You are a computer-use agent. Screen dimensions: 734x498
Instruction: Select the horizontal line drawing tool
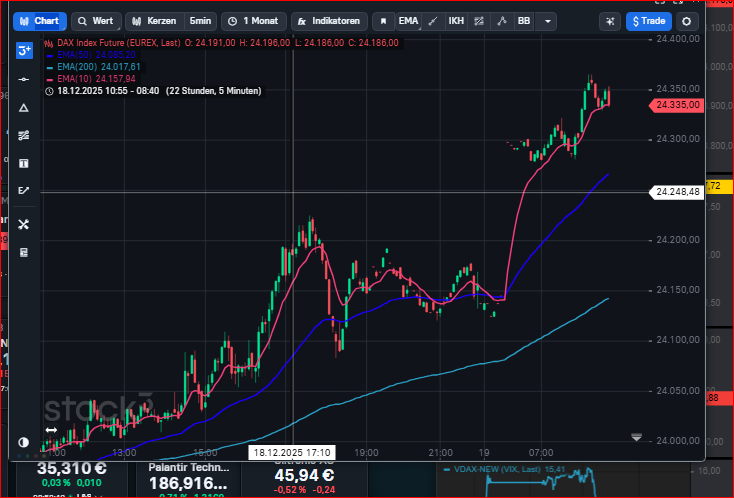[x=24, y=79]
